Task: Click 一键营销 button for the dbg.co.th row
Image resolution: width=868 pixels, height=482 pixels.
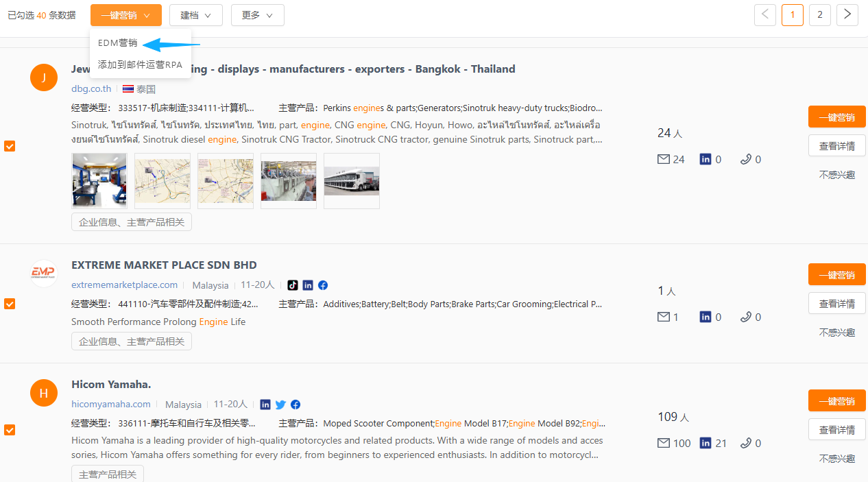Action: [837, 117]
